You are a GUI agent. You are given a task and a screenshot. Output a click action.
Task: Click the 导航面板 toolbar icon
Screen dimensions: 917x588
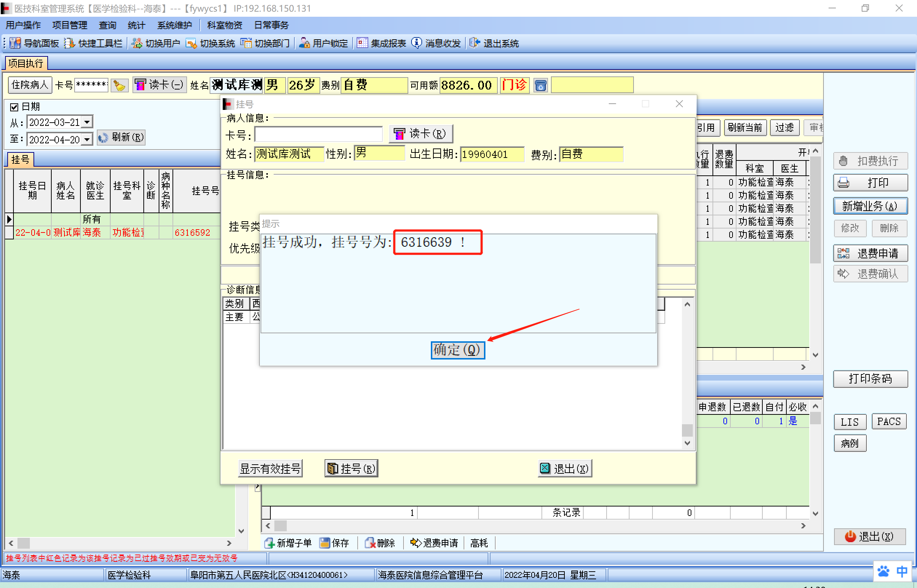[x=15, y=43]
